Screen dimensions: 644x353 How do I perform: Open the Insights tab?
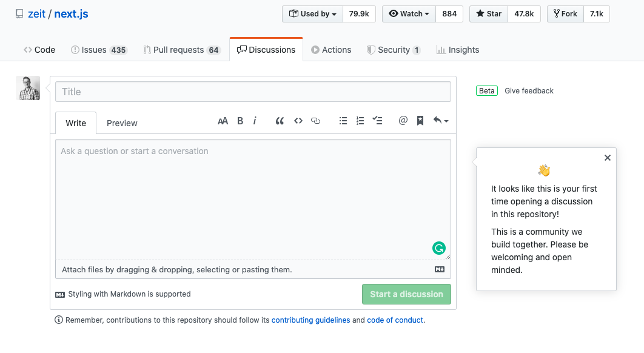(458, 50)
